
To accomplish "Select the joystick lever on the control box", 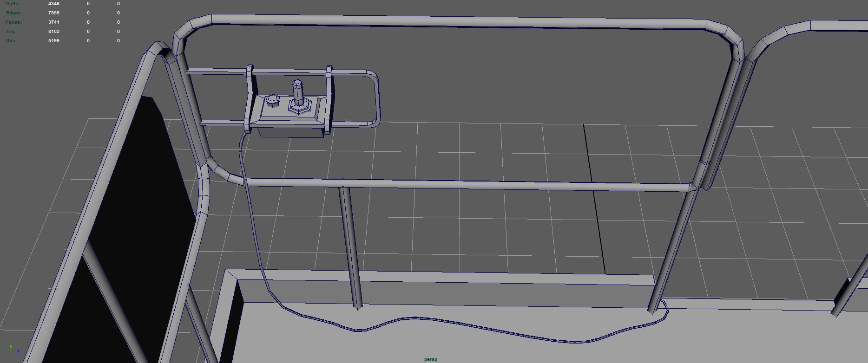I will click(297, 92).
